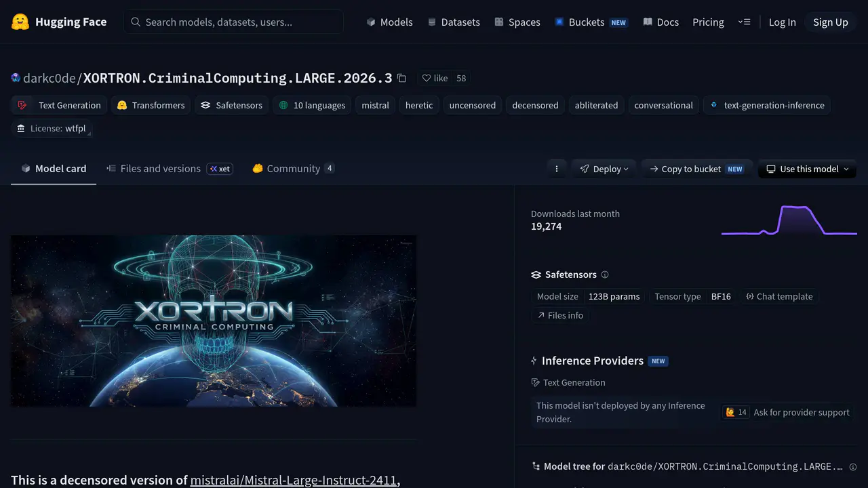Click the heretic tag
The width and height of the screenshot is (868, 488).
point(419,105)
